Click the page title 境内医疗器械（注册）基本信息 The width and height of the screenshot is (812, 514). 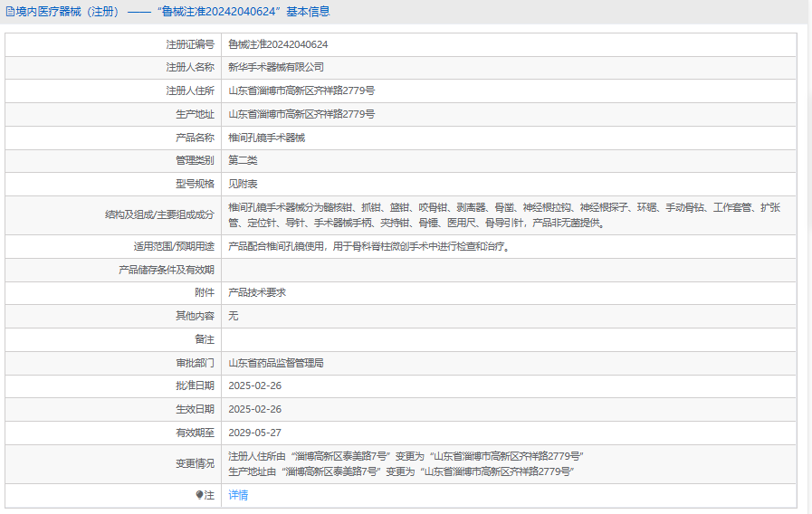172,12
